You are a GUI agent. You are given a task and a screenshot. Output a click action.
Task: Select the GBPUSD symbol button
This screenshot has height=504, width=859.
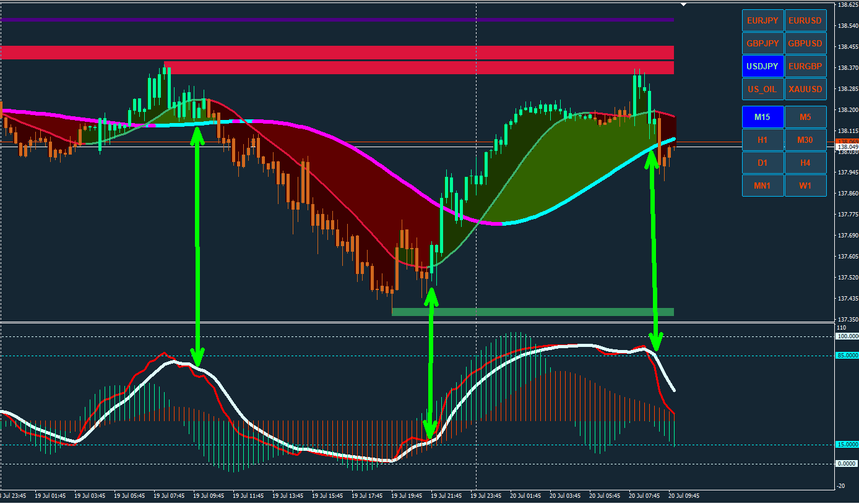(805, 43)
